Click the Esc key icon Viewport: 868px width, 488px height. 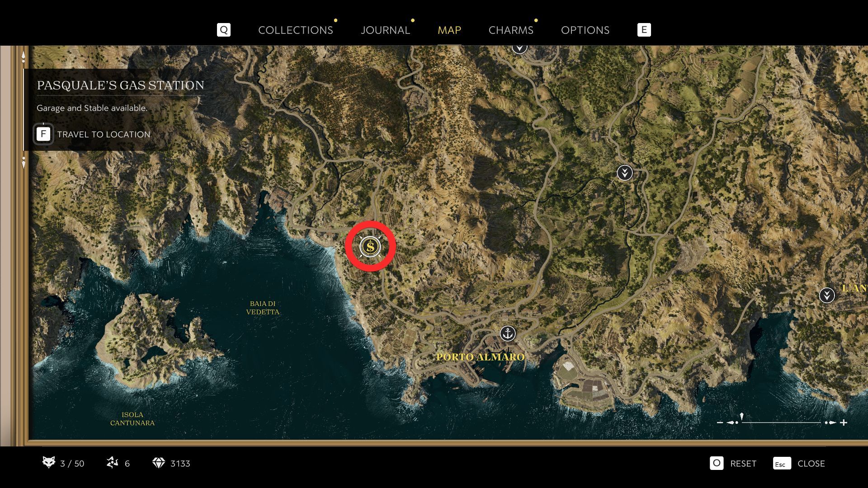click(x=782, y=464)
